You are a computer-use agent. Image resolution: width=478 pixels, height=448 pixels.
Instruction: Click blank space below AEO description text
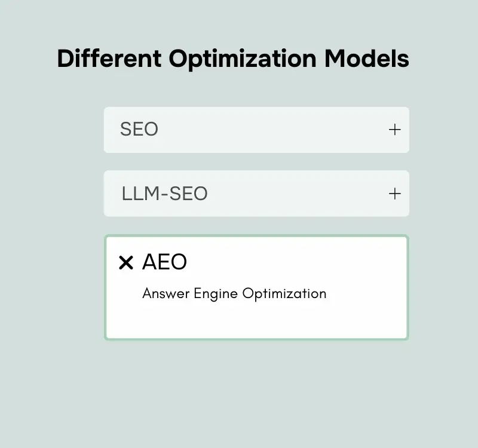256,321
